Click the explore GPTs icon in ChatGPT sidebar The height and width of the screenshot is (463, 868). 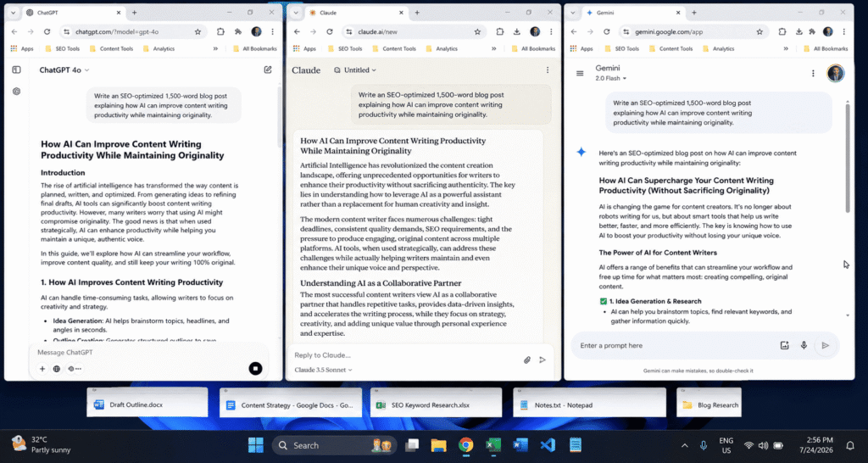17,92
